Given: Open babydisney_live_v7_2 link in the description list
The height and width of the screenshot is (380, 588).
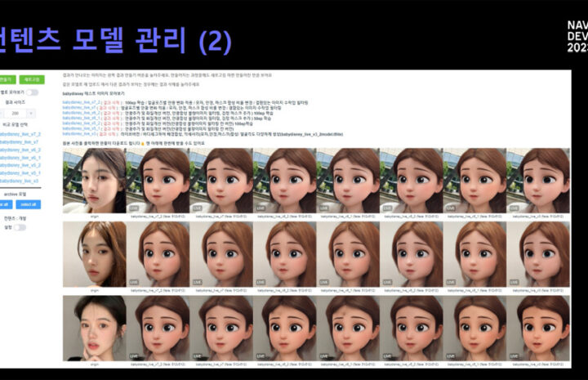Looking at the screenshot, I should click(x=82, y=102).
